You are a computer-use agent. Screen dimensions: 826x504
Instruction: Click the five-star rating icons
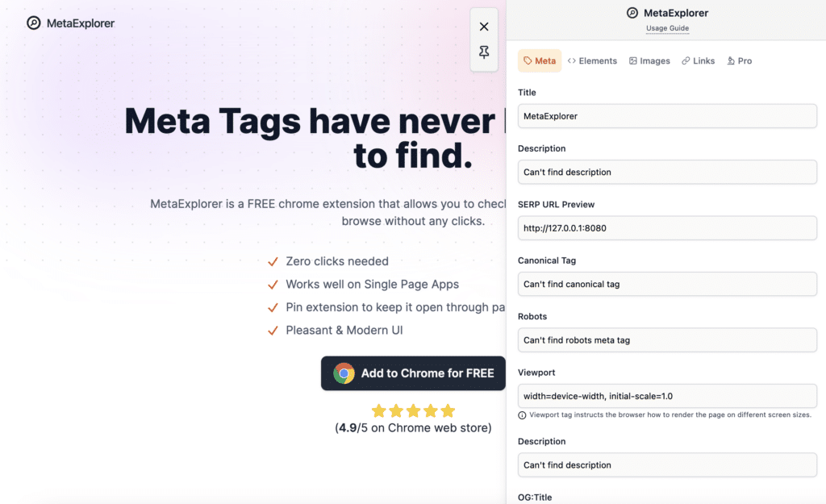point(413,410)
